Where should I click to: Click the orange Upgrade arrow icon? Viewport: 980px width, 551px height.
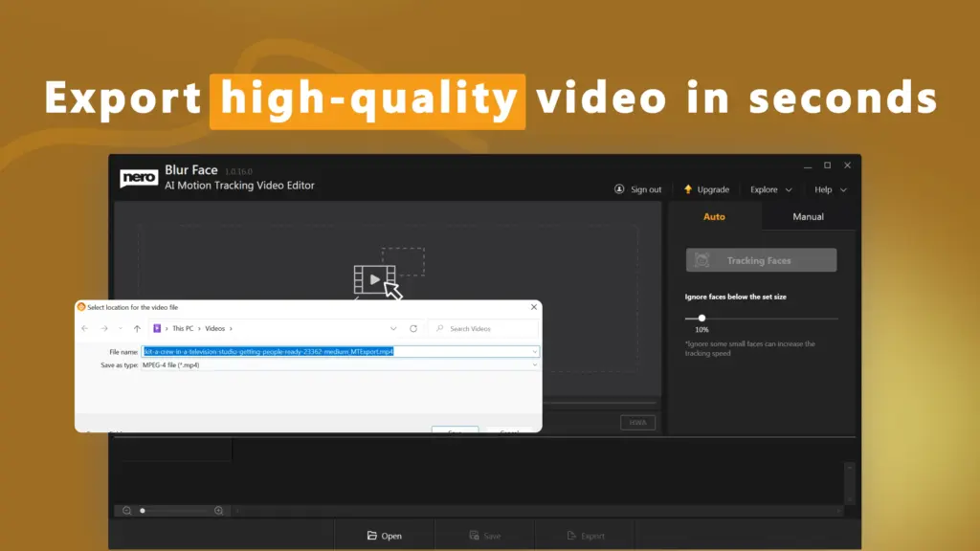click(x=687, y=188)
